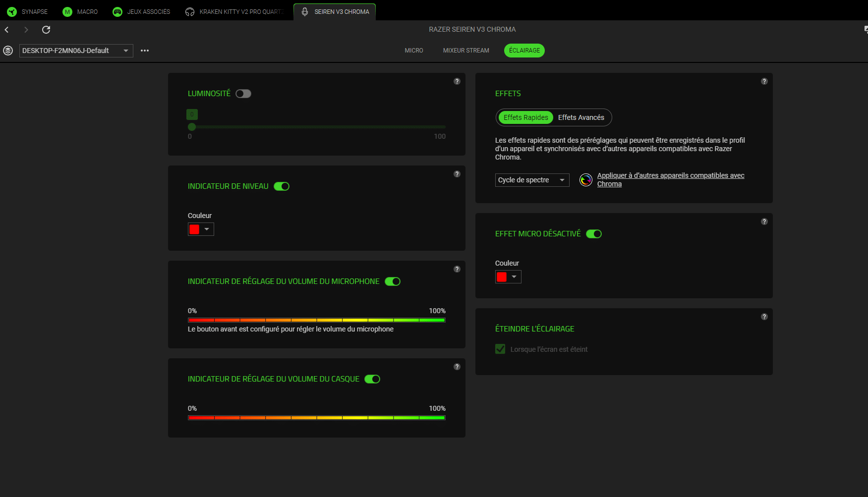Toggle the Luminosité switch
Screen dimensions: 868x497
tap(243, 94)
